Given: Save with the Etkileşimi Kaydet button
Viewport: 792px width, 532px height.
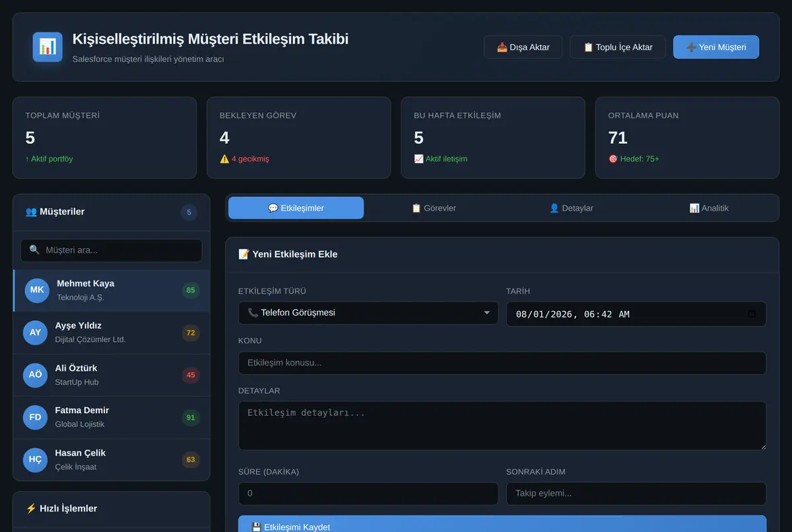Looking at the screenshot, I should [502, 525].
